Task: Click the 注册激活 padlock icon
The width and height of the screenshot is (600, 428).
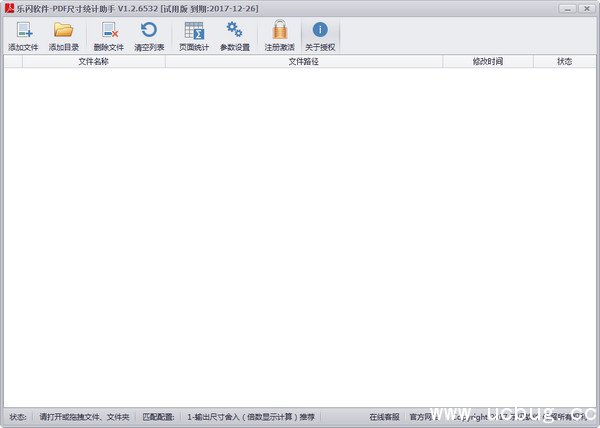Action: 279,36
